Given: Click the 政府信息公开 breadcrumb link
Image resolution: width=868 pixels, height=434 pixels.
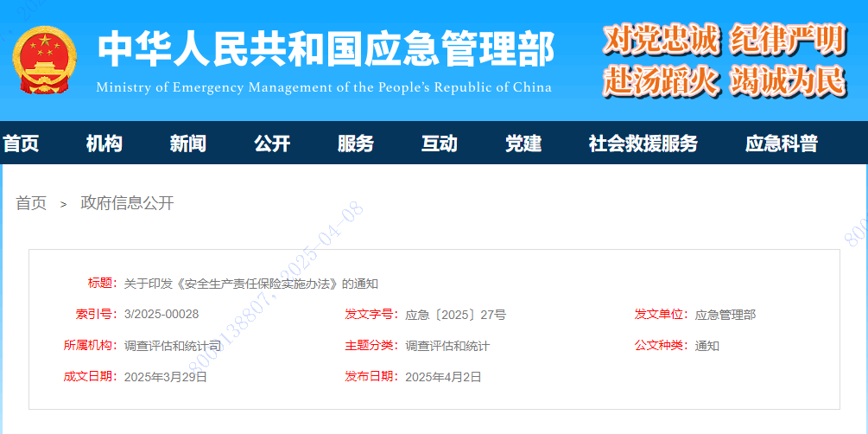Looking at the screenshot, I should (x=127, y=203).
